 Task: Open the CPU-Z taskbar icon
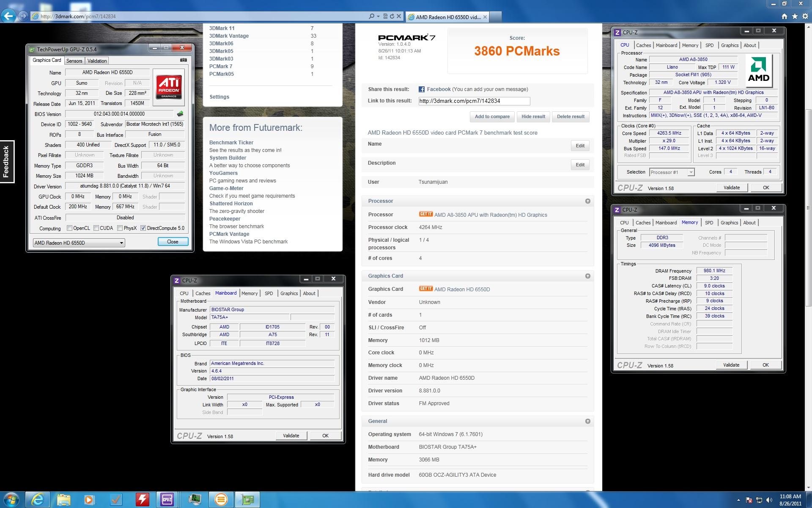point(167,500)
